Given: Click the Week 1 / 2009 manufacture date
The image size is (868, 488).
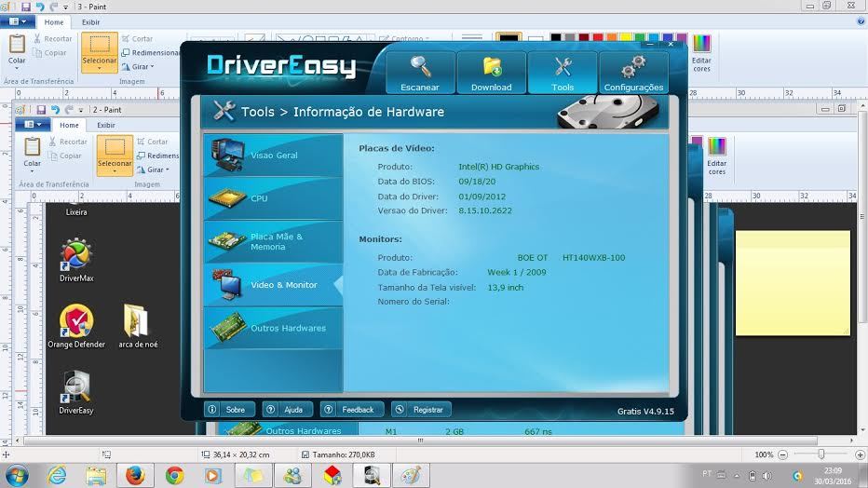Looking at the screenshot, I should click(517, 272).
